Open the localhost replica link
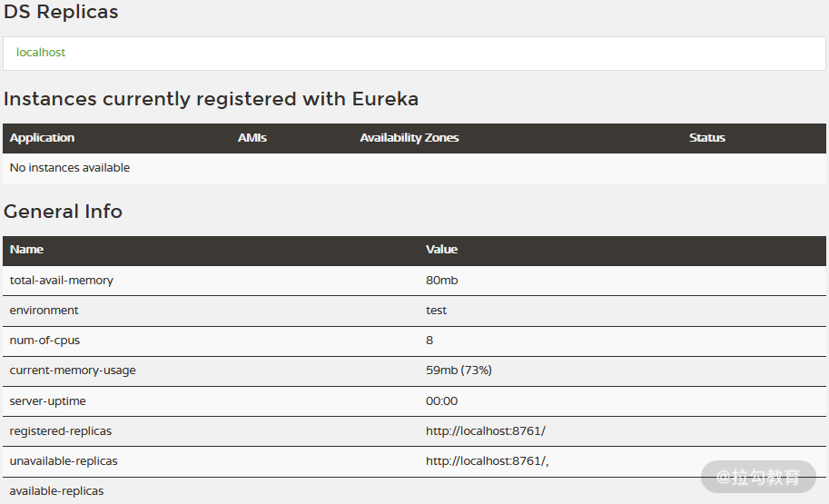This screenshot has height=504, width=829. (41, 53)
